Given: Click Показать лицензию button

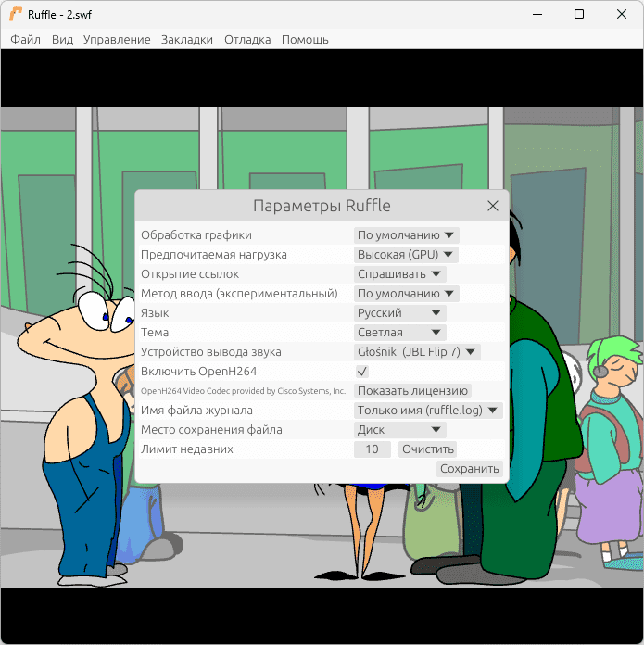Looking at the screenshot, I should [x=412, y=391].
